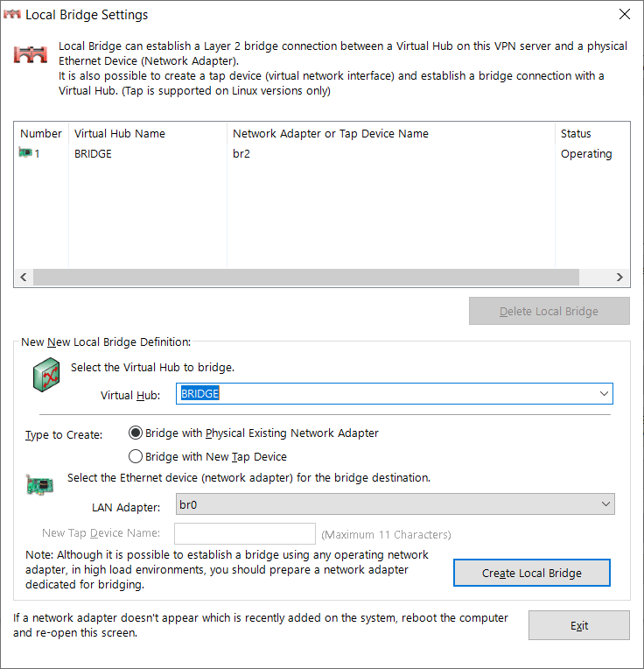644x669 pixels.
Task: Click the Create Local Bridge button
Action: pos(531,573)
